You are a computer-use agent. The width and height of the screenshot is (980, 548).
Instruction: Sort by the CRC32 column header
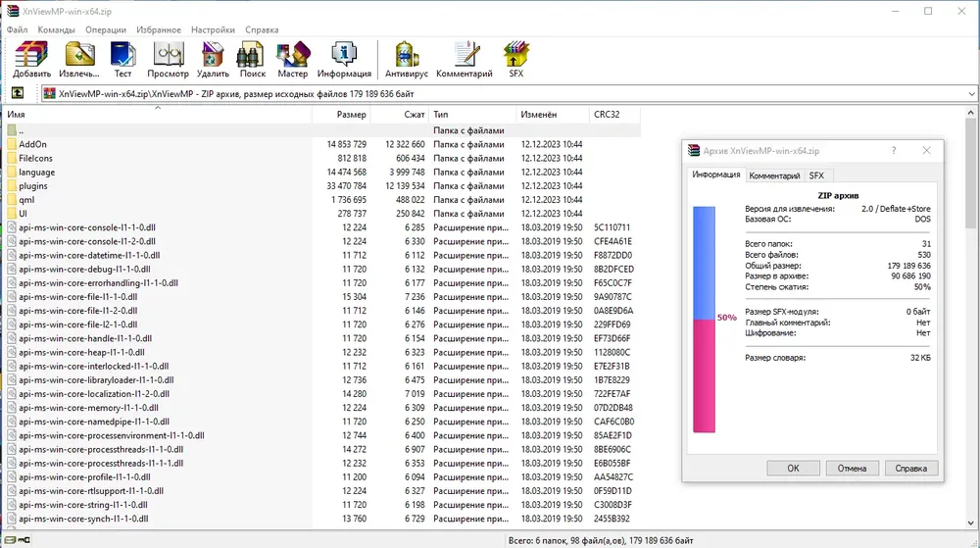615,115
